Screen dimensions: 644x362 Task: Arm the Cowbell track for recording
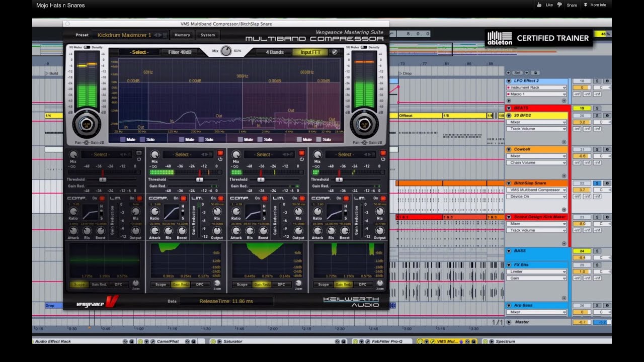(x=607, y=149)
